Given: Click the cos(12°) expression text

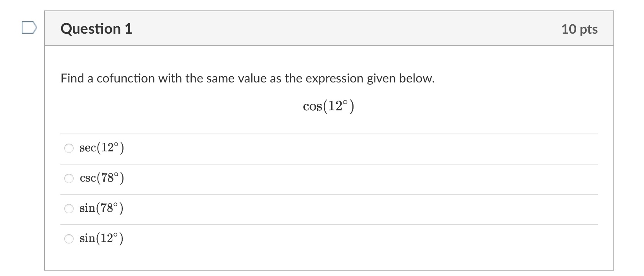Looking at the screenshot, I should click(x=329, y=106).
